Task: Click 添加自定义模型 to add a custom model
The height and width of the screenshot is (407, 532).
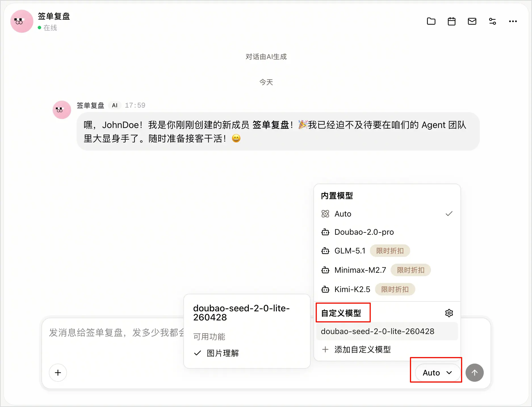Action: coord(387,349)
